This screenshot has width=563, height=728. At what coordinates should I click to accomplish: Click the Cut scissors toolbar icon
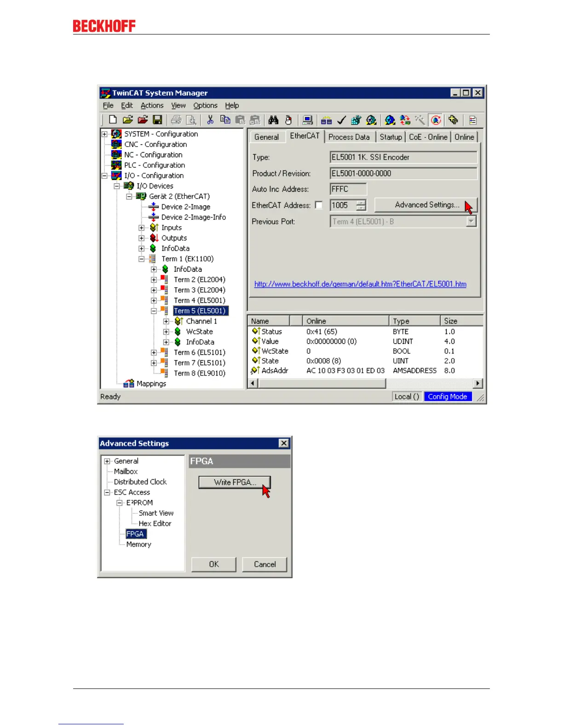tap(210, 120)
